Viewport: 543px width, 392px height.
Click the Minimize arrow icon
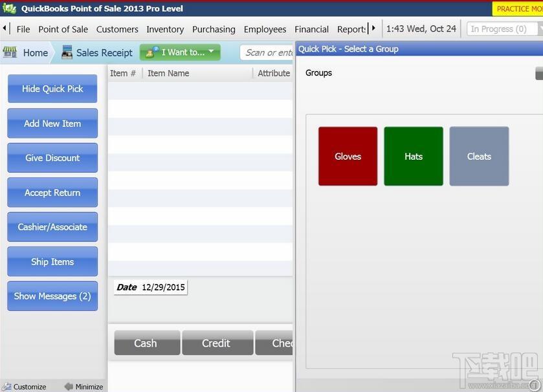(x=69, y=386)
